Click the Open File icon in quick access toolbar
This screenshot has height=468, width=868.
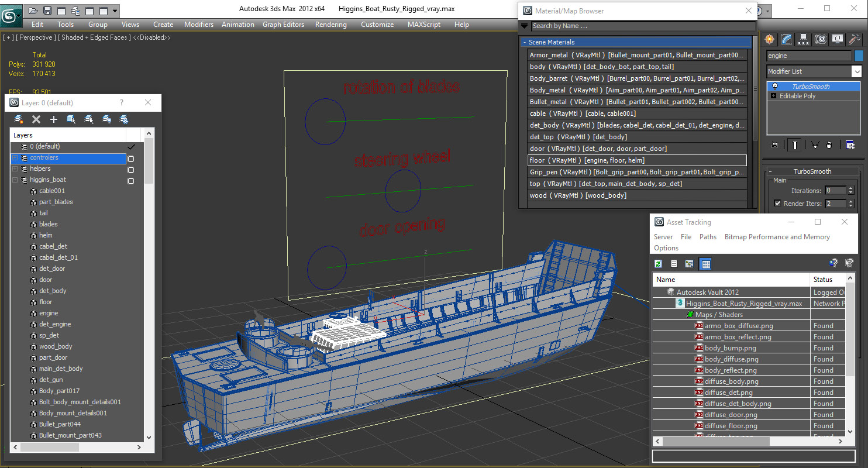click(33, 11)
